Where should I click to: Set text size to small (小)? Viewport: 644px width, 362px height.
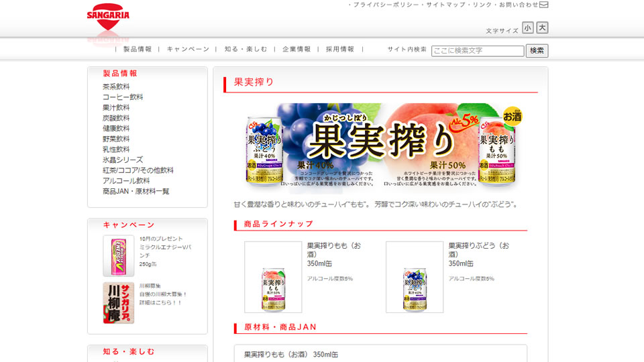[x=527, y=28]
